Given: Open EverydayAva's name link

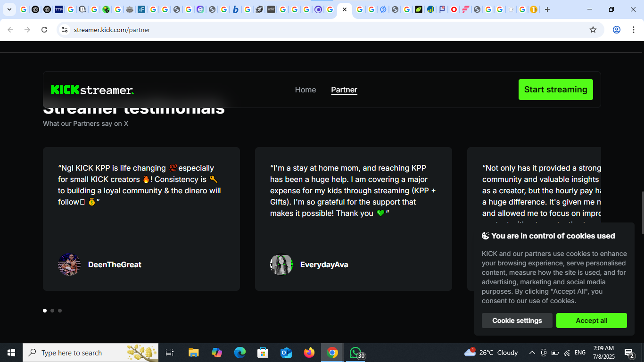Looking at the screenshot, I should [x=324, y=265].
